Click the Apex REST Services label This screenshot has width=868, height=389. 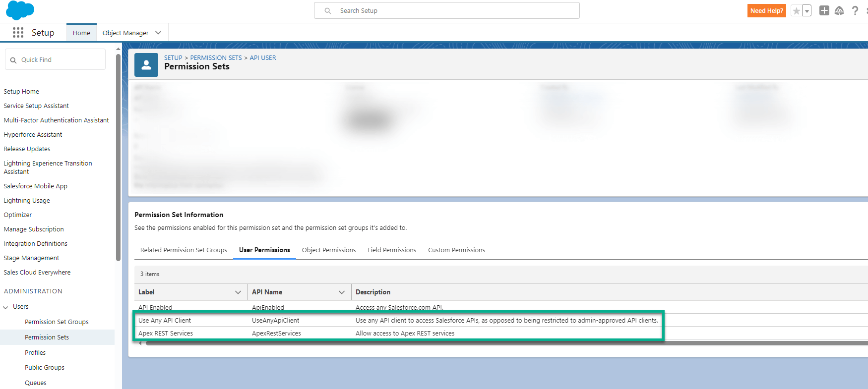[x=166, y=333]
